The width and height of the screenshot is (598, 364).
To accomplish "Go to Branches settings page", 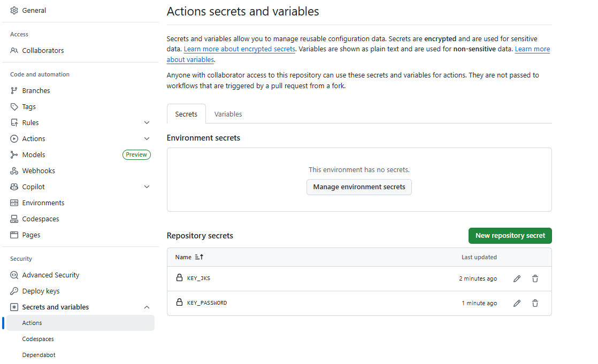I will [36, 90].
